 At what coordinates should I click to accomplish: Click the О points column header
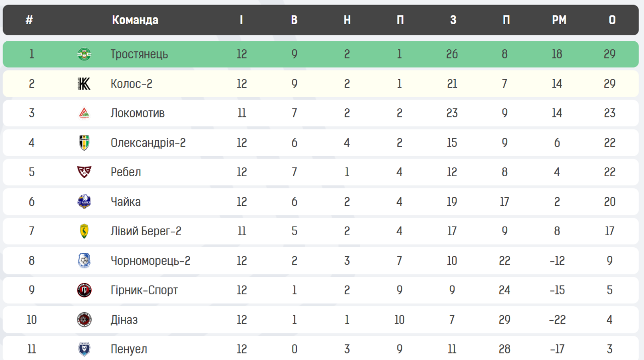click(612, 20)
